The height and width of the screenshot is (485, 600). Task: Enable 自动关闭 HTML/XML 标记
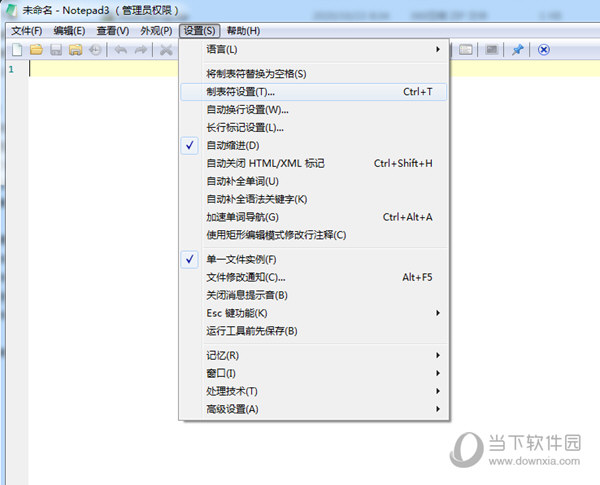pos(314,163)
